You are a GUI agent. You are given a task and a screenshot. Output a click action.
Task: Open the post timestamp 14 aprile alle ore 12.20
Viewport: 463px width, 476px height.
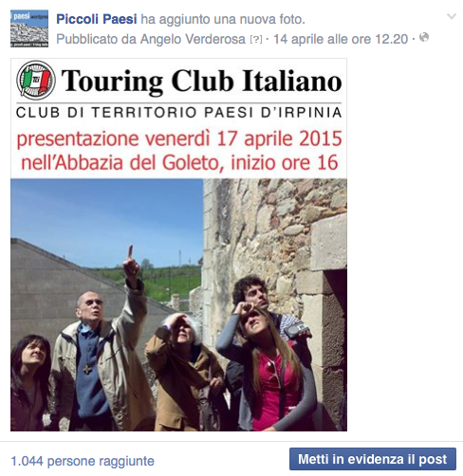point(341,39)
